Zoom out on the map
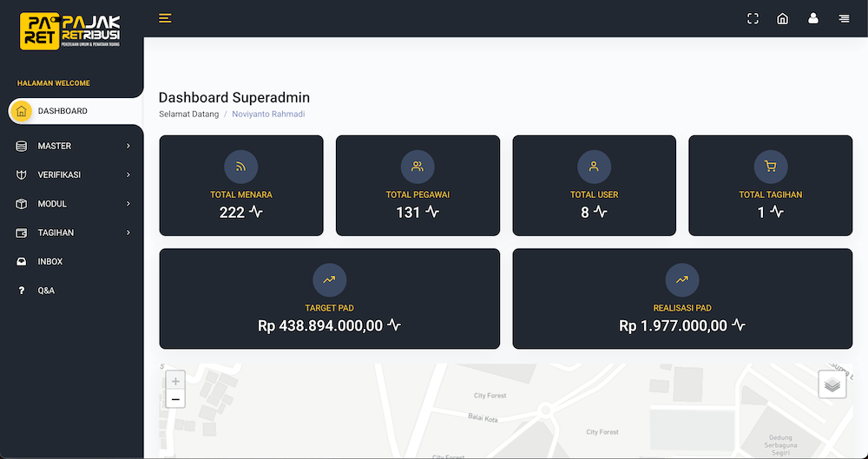 [175, 398]
